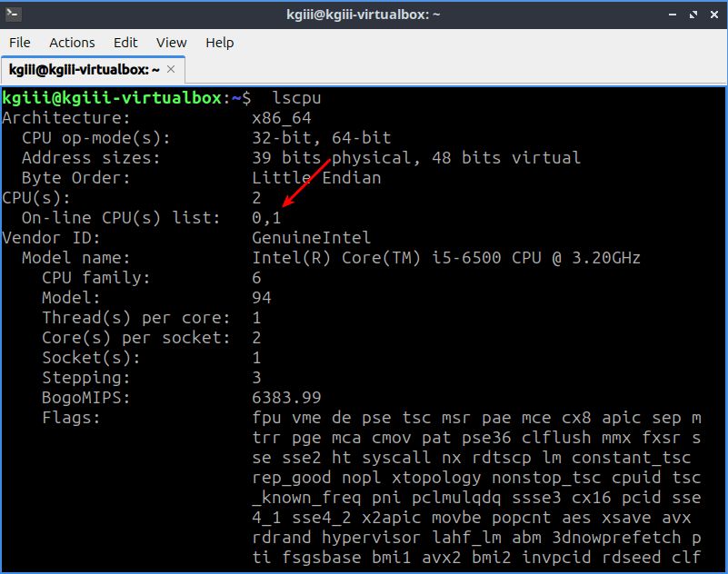Click the 'CPU op-mode(s):' label

click(x=96, y=138)
